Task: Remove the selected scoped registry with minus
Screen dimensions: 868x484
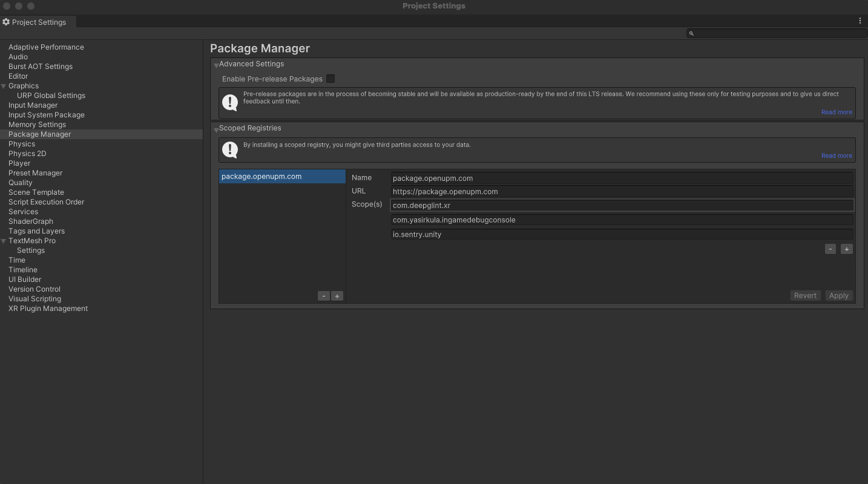Action: tap(324, 296)
